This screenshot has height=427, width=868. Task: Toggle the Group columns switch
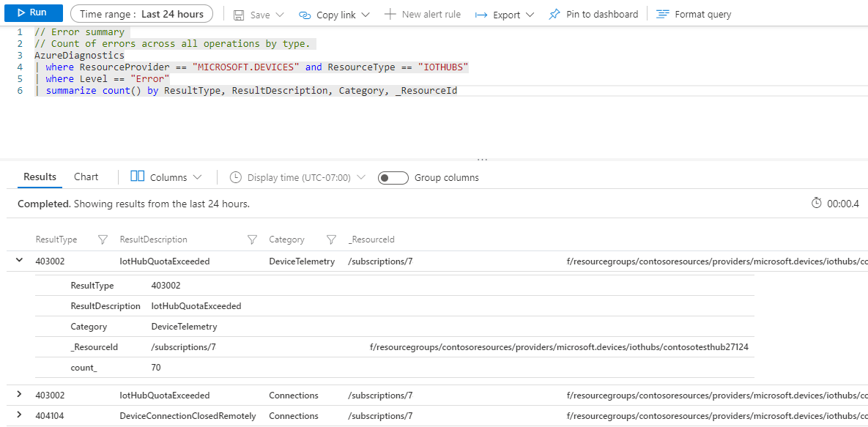tap(393, 177)
